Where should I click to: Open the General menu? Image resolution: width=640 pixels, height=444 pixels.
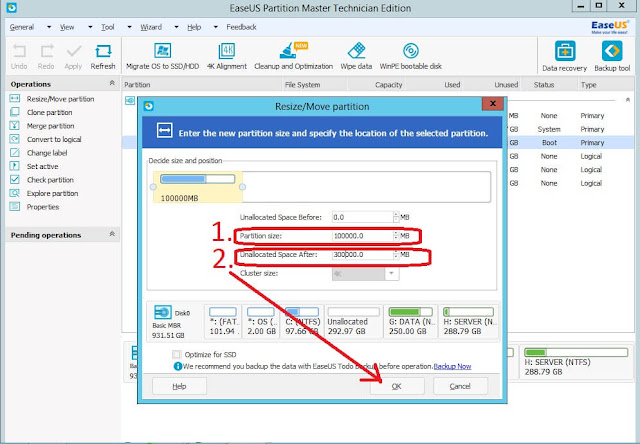pyautogui.click(x=22, y=27)
